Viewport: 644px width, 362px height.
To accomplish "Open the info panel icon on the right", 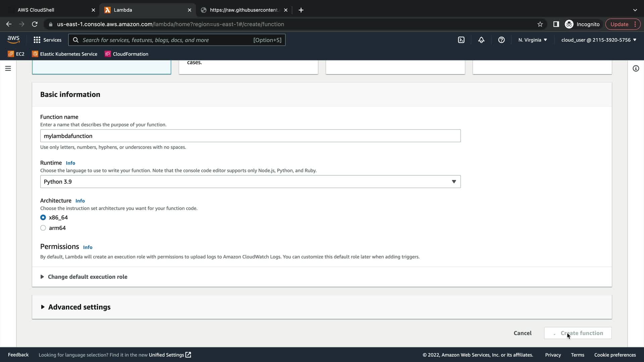I will click(636, 68).
